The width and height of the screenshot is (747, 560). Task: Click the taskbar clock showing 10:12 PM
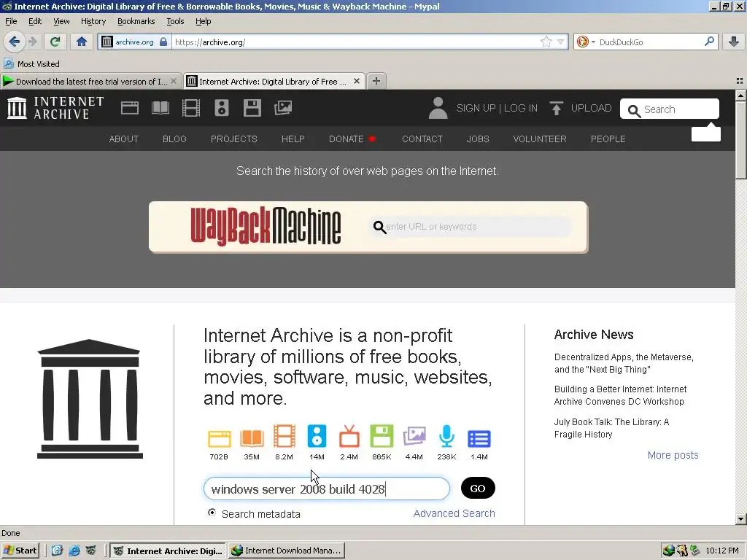[722, 551]
